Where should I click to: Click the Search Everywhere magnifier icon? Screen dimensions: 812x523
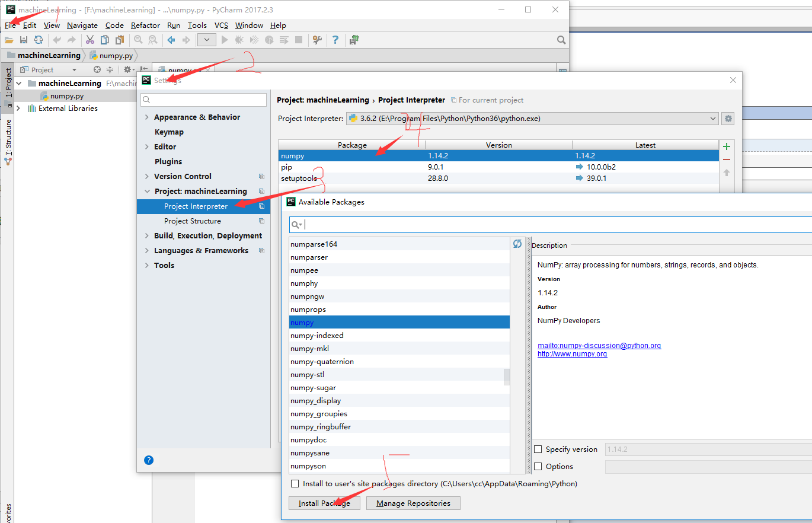[561, 40]
